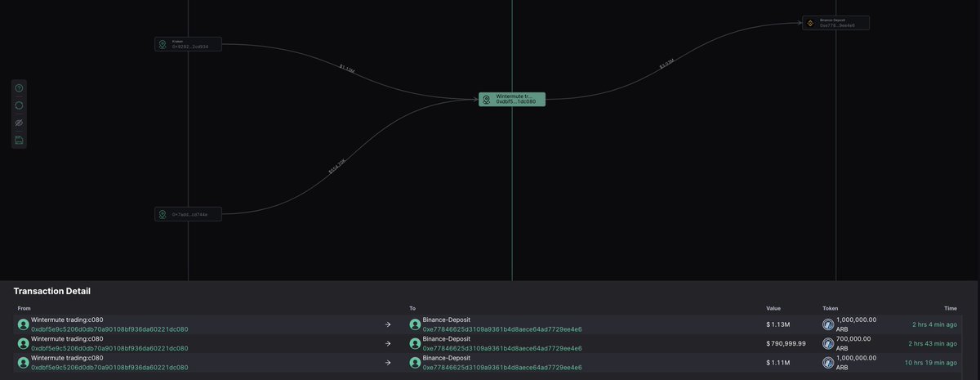Open the From address link in the 10 hrs 19 min row
The width and height of the screenshot is (980, 380).
109,368
